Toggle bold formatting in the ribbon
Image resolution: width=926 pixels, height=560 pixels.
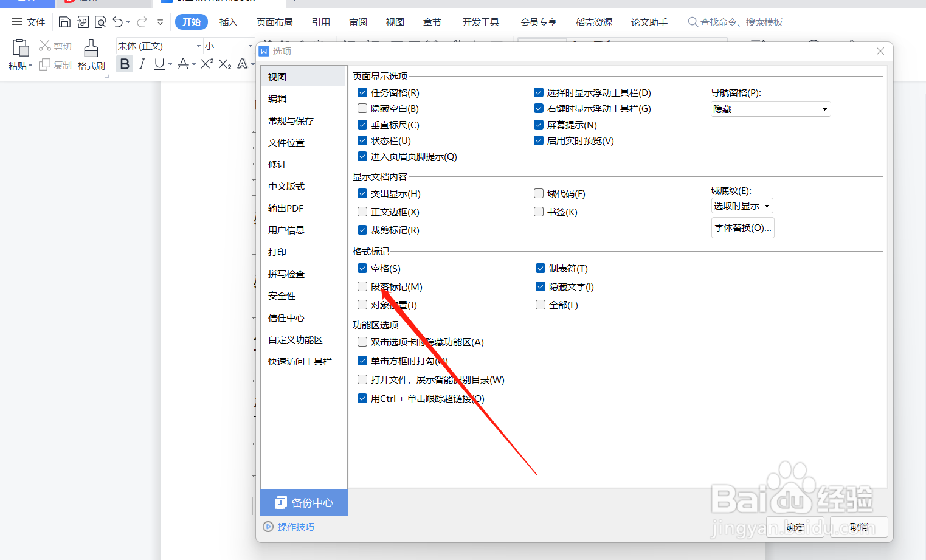(124, 64)
